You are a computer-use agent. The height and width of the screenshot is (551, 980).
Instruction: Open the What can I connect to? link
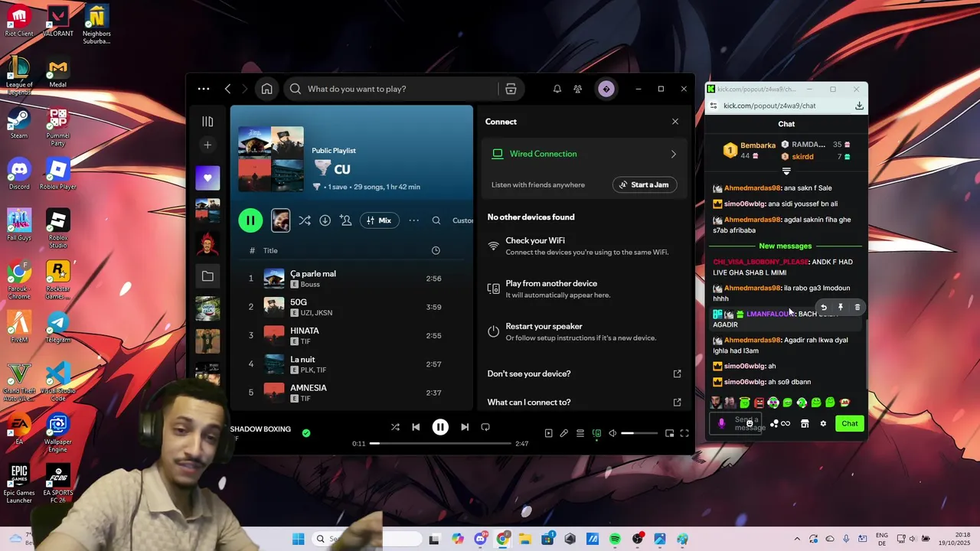point(584,402)
